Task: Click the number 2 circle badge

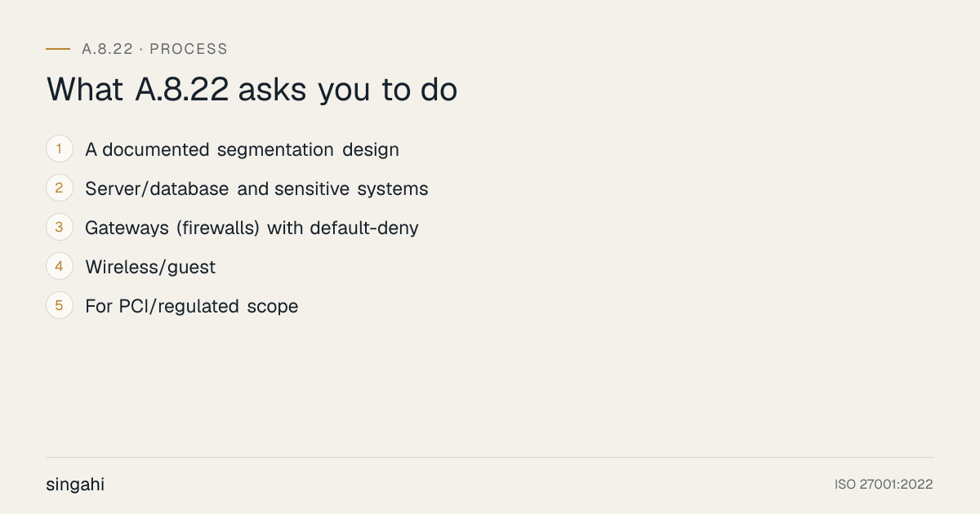Action: 60,188
